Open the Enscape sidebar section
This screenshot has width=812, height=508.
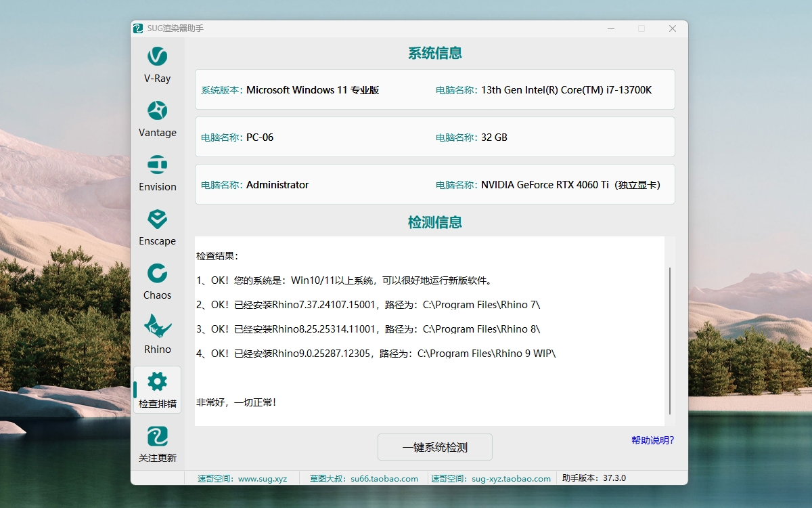(x=157, y=228)
